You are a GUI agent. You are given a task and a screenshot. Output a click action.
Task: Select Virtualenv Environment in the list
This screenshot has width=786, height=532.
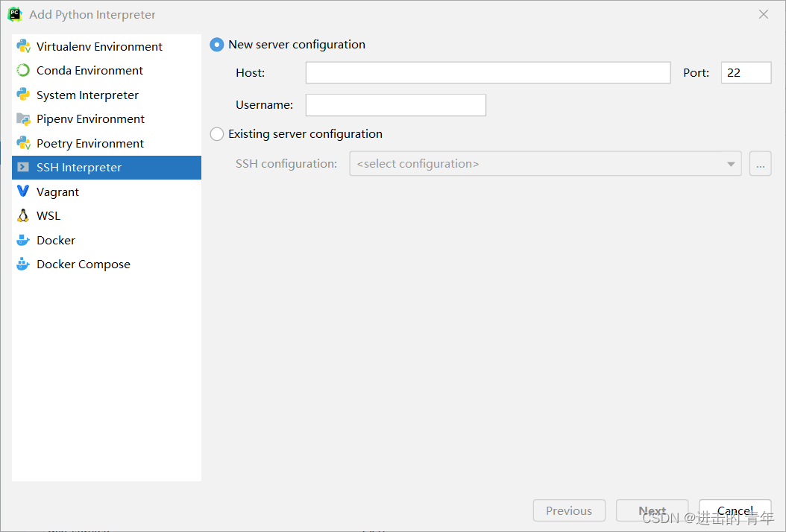pos(107,46)
